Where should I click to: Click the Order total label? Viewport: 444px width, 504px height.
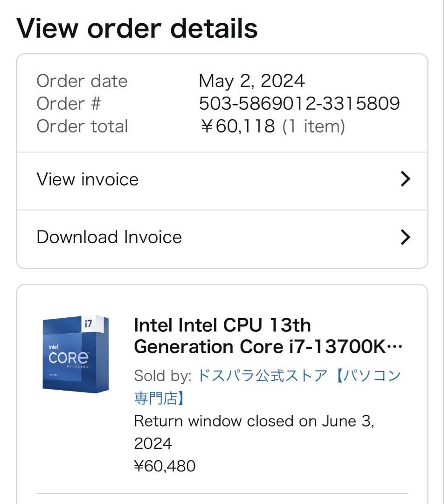[82, 126]
